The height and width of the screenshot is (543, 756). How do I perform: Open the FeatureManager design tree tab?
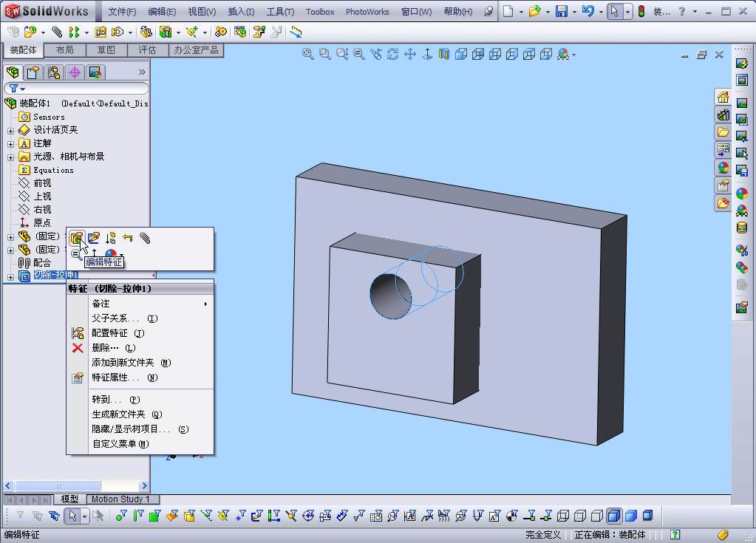13,72
